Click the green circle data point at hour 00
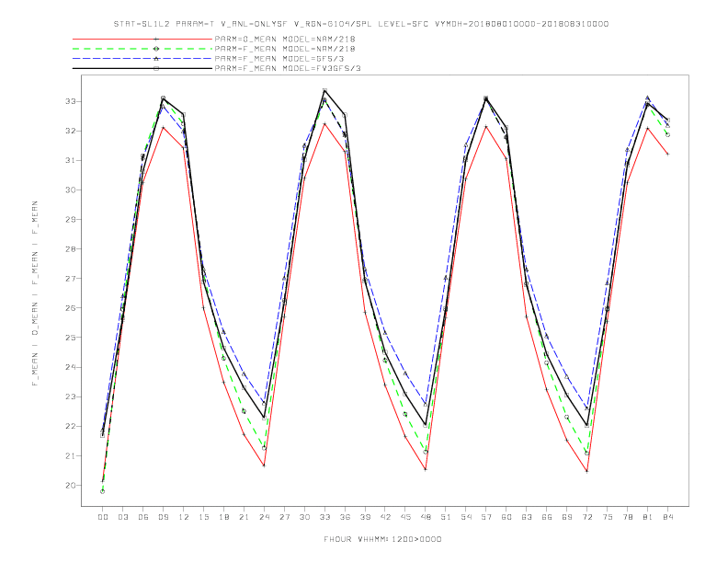The height and width of the screenshot is (563, 728). point(103,491)
